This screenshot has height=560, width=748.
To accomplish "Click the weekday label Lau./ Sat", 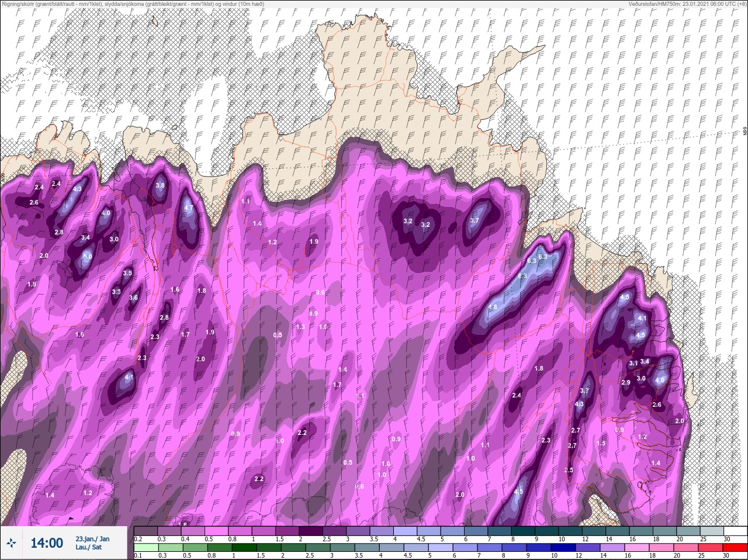I will 88,548.
